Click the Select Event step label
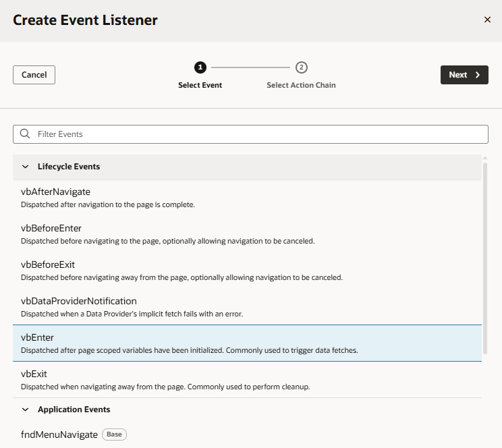Viewport: 502px width, 448px height. pos(200,85)
